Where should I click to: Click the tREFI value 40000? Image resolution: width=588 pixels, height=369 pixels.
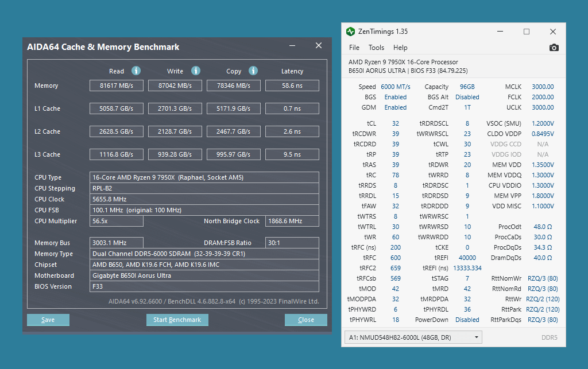(x=467, y=258)
